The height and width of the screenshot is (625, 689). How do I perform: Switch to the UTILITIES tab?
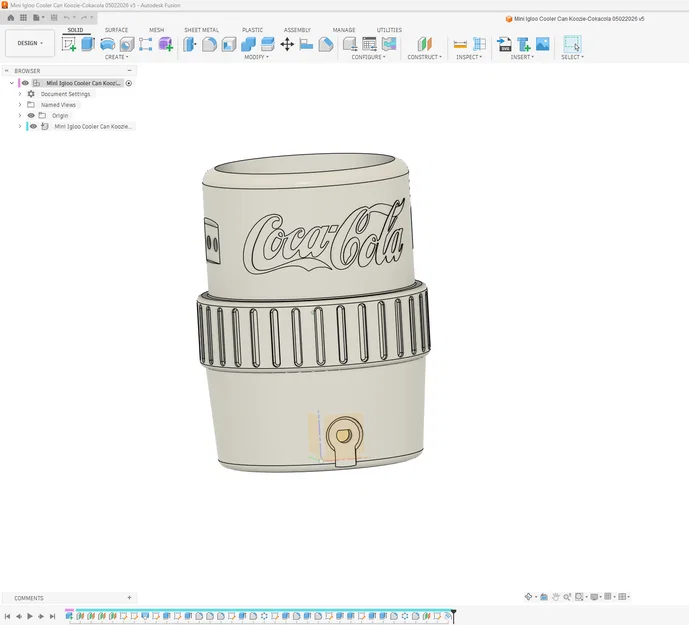[389, 30]
